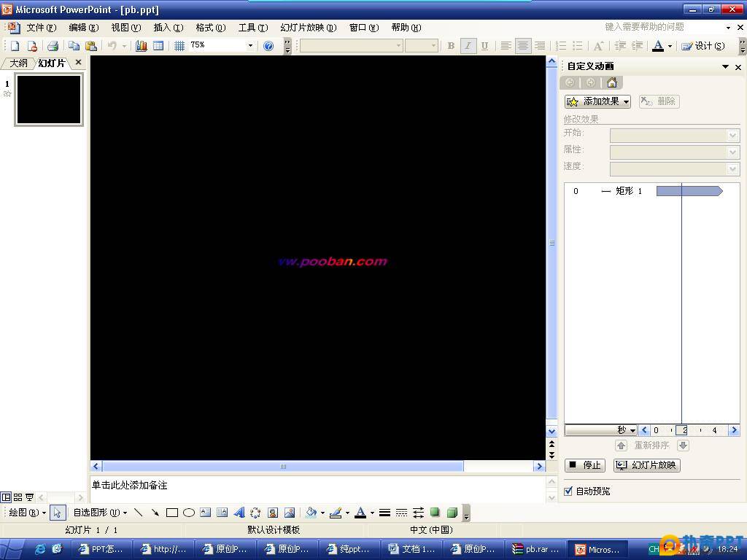Image resolution: width=747 pixels, height=560 pixels.
Task: Open the font name combo box
Action: [x=352, y=46]
